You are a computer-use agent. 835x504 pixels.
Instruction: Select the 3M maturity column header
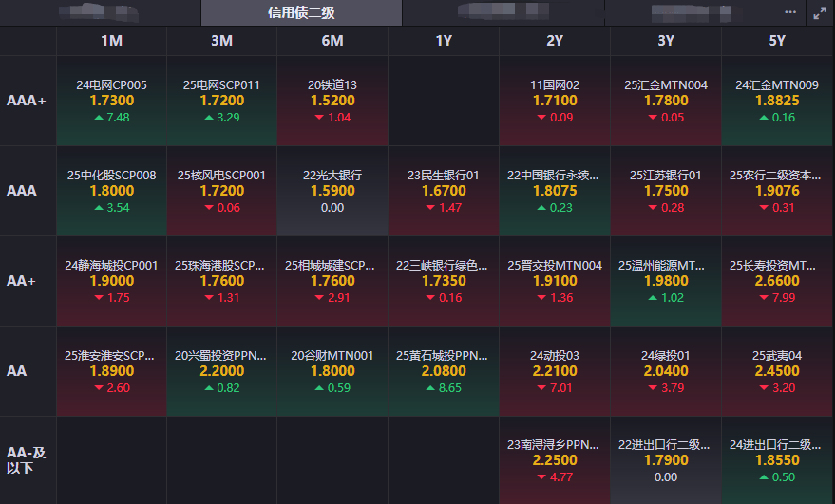coord(222,41)
